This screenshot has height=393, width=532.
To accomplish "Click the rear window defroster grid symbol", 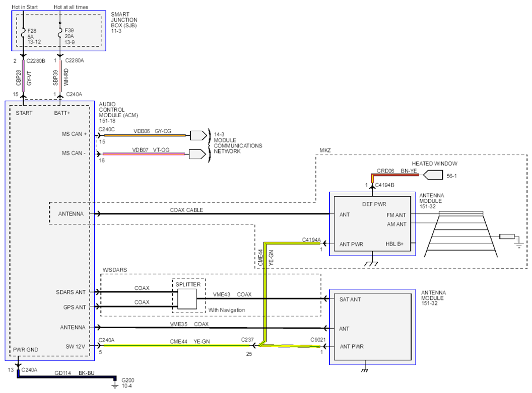I will click(x=461, y=234).
